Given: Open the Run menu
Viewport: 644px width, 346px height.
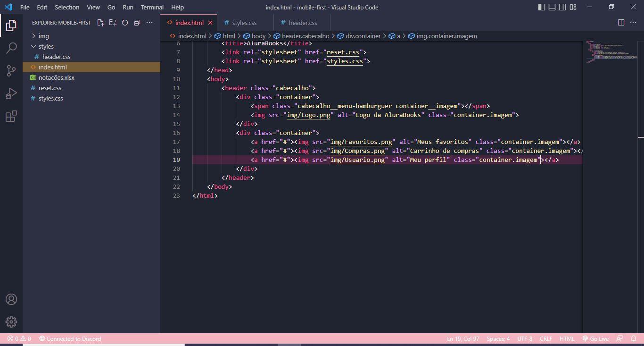Looking at the screenshot, I should click(x=128, y=7).
